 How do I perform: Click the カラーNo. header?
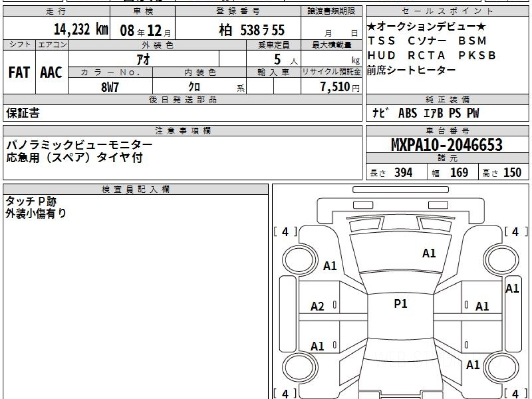[x=110, y=72]
